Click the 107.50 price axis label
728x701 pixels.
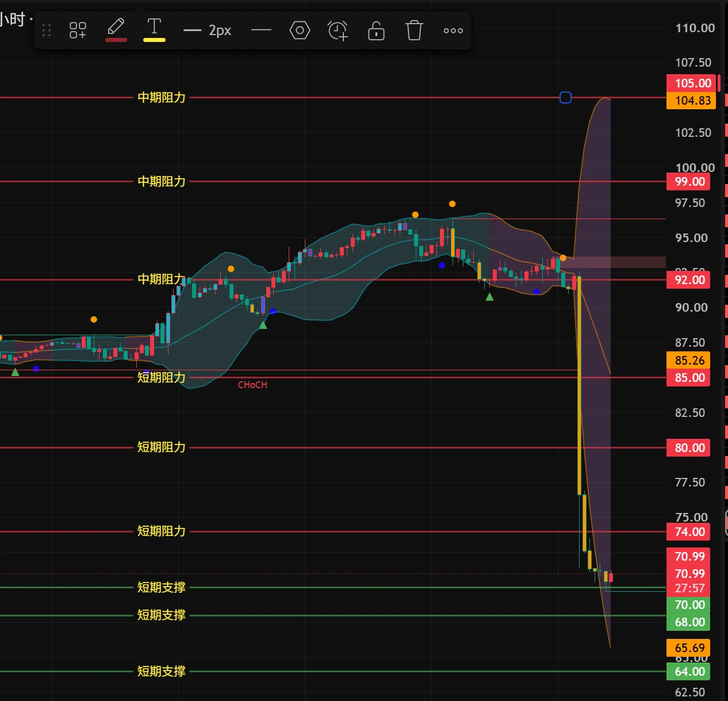click(693, 63)
